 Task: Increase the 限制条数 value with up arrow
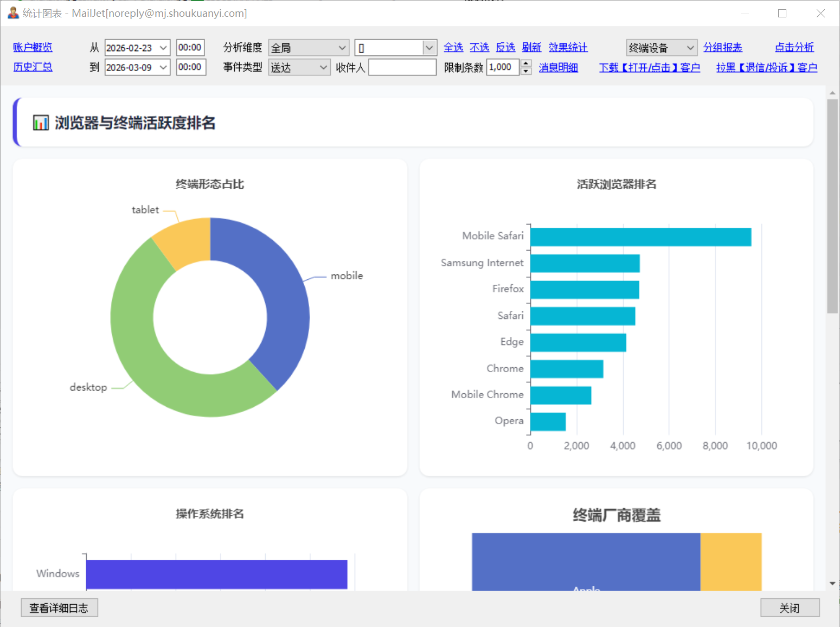point(525,63)
